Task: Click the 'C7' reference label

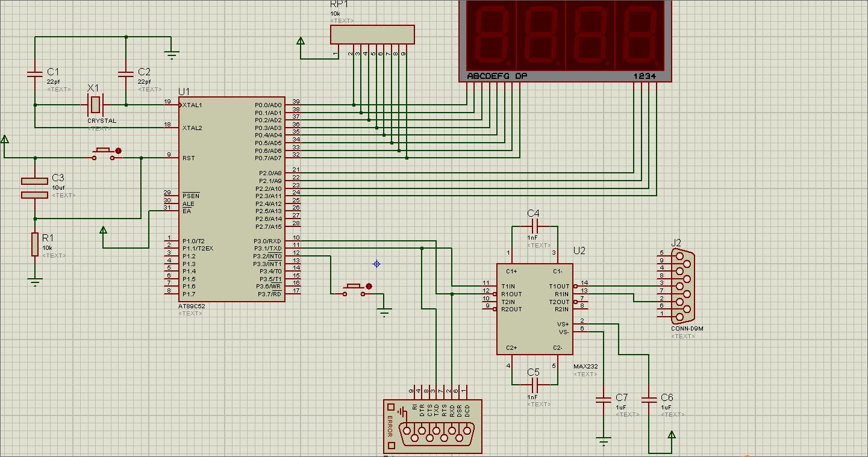Action: click(622, 398)
